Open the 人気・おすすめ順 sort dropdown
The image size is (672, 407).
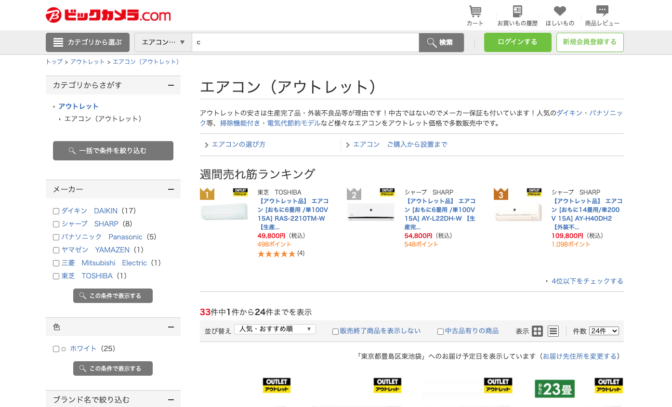(x=275, y=329)
